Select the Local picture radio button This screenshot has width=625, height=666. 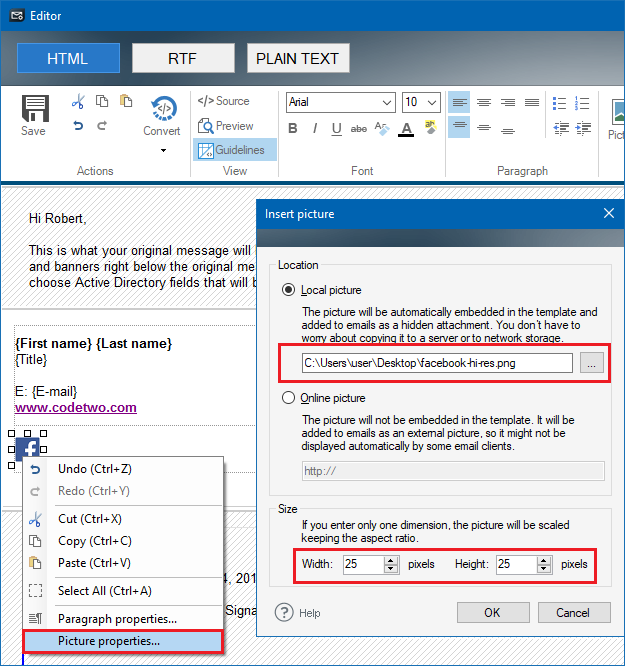[290, 290]
